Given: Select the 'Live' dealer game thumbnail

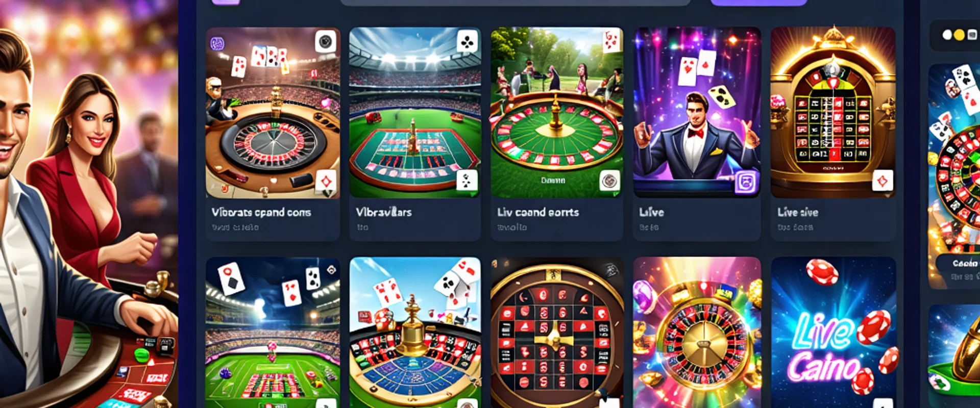Looking at the screenshot, I should click(697, 112).
